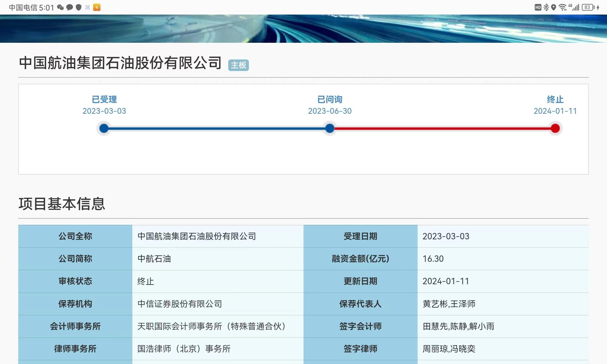Tap the first chat bubble notification icon
The height and width of the screenshot is (364, 607).
[70, 7]
